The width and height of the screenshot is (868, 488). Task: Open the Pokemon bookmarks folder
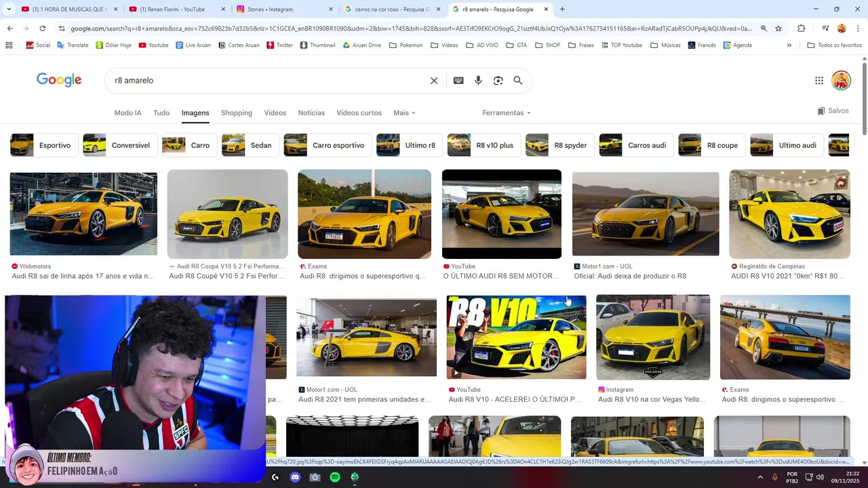coord(407,45)
